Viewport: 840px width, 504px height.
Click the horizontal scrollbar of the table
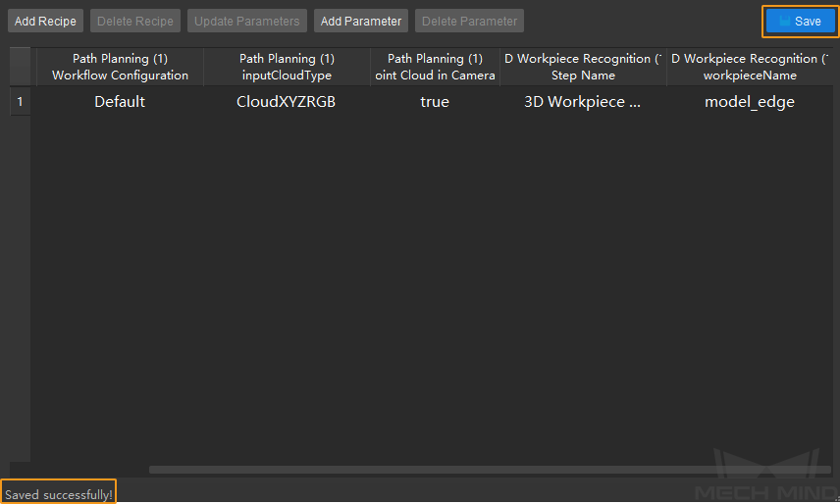(x=490, y=470)
